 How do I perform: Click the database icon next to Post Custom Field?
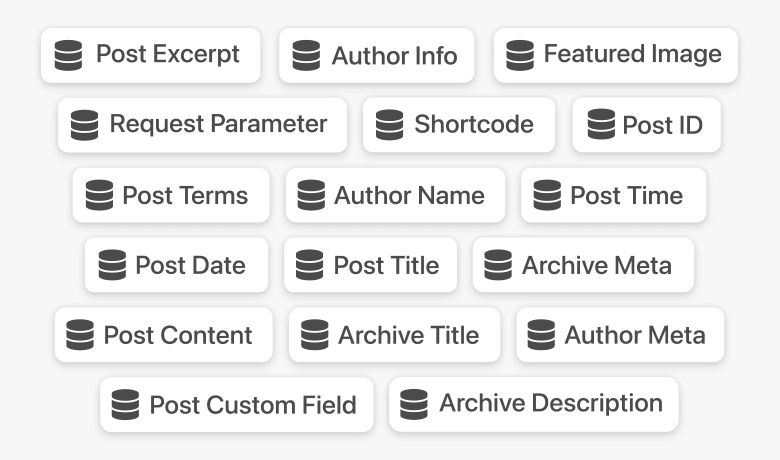click(x=125, y=404)
